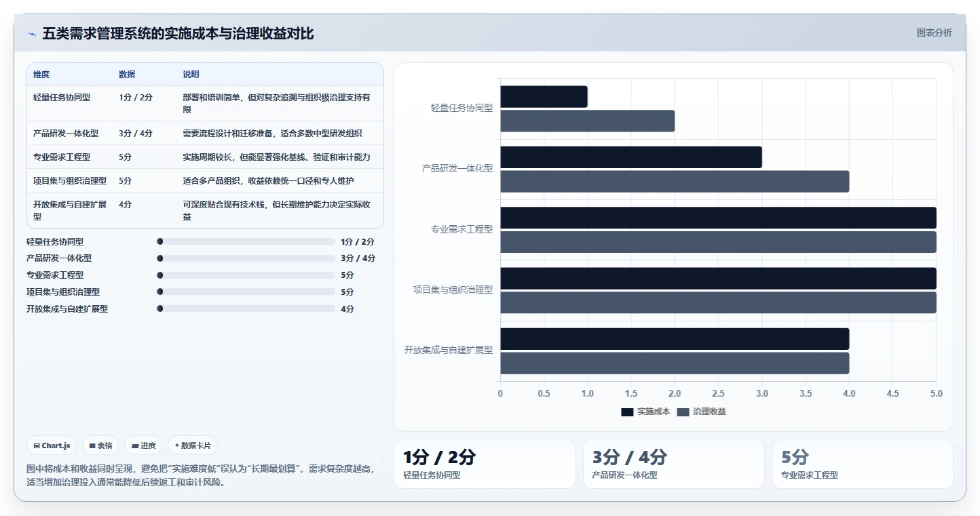
Task: Click the x-axis tick labeled 2.5
Action: click(x=718, y=394)
